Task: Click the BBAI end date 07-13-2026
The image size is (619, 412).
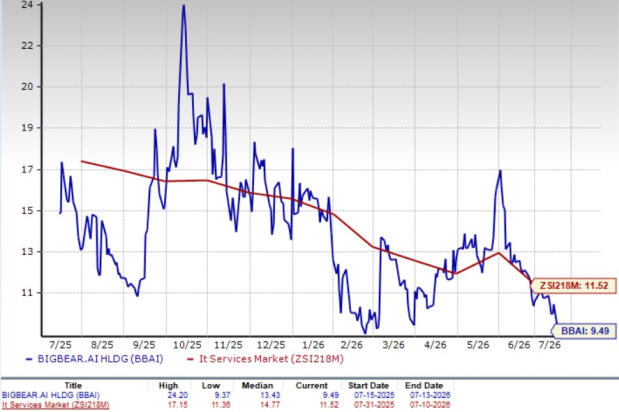Action: click(x=430, y=395)
